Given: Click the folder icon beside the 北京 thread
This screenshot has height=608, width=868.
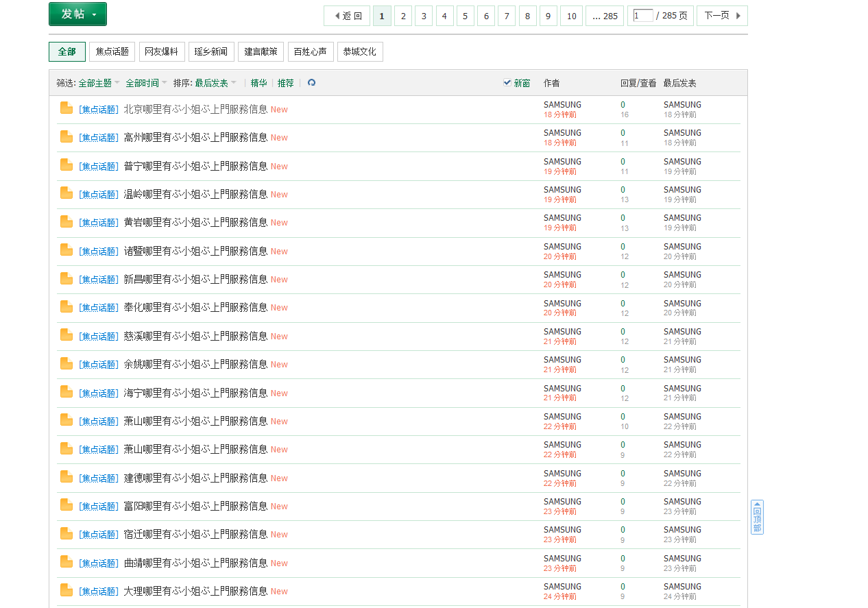Looking at the screenshot, I should (67, 108).
